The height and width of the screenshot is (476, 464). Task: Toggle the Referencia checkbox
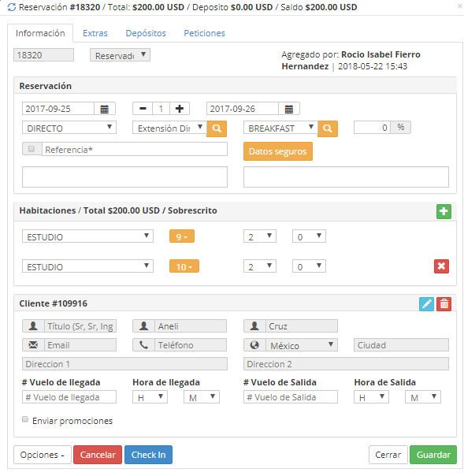pos(31,149)
